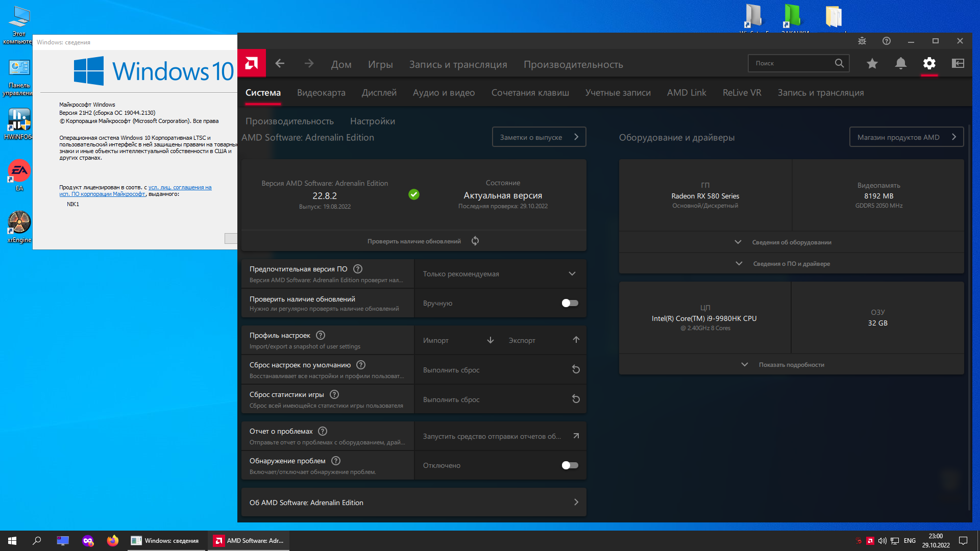Click the license agreement link in Windows dialog
This screenshot has width=980, height=551.
pyautogui.click(x=180, y=188)
